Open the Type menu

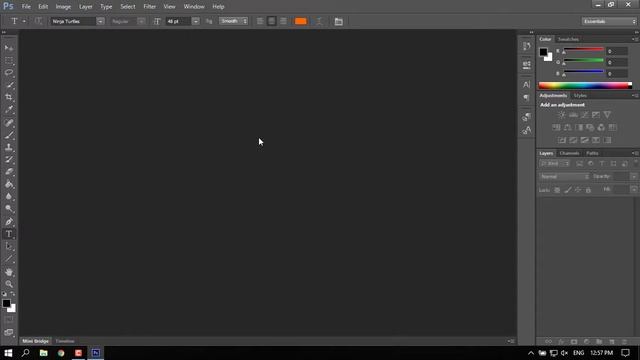pos(106,7)
